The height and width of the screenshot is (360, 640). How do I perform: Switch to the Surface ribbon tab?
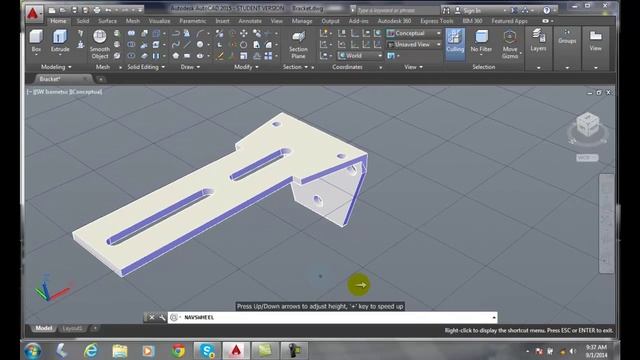click(107, 21)
